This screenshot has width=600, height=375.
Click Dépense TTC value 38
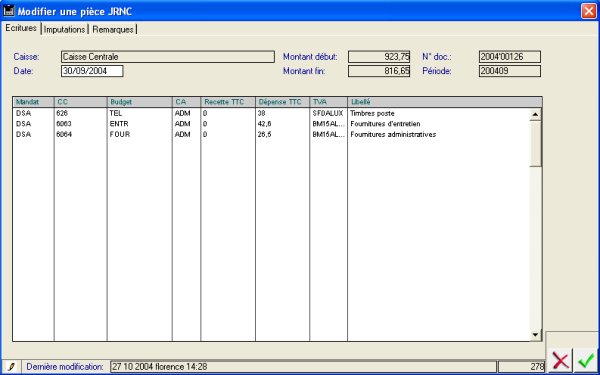coord(261,113)
